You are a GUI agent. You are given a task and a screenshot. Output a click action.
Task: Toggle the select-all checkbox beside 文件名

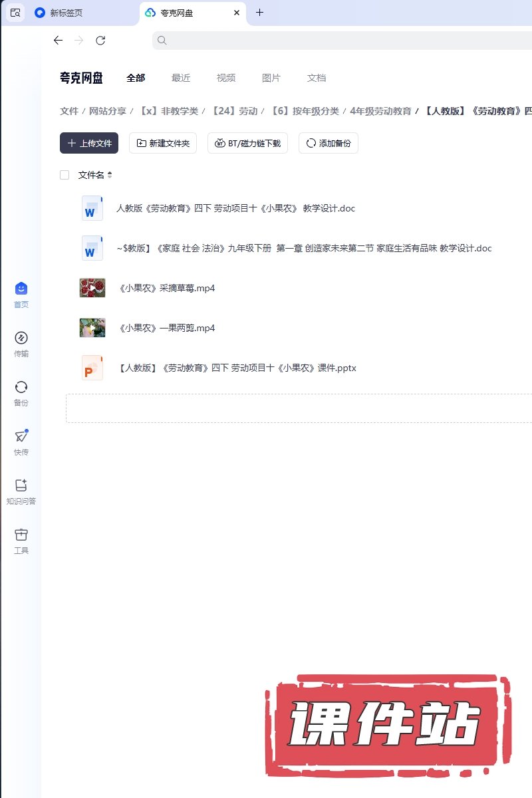coord(65,175)
